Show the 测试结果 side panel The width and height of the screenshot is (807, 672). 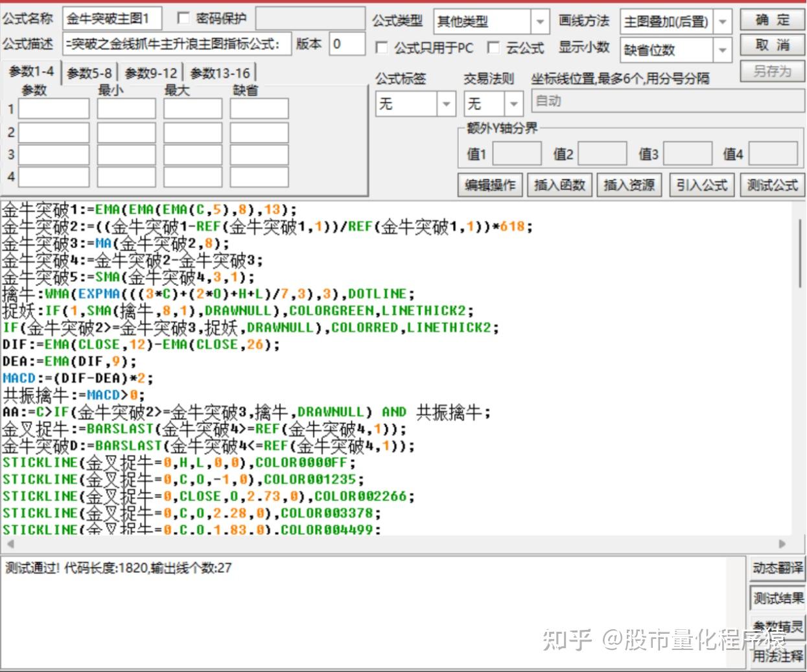click(x=778, y=598)
